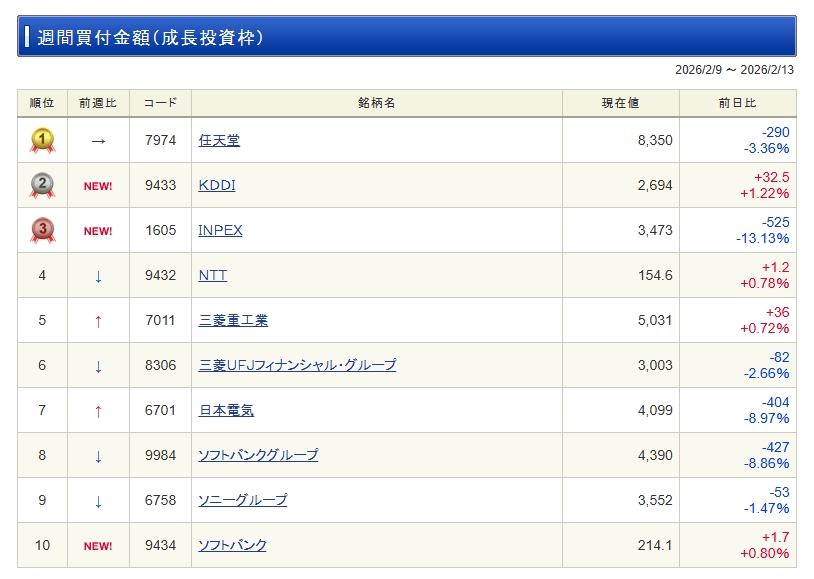Viewport: 814px width, 579px height.
Task: Click the NEW! badge in KDDI row
Action: [98, 186]
